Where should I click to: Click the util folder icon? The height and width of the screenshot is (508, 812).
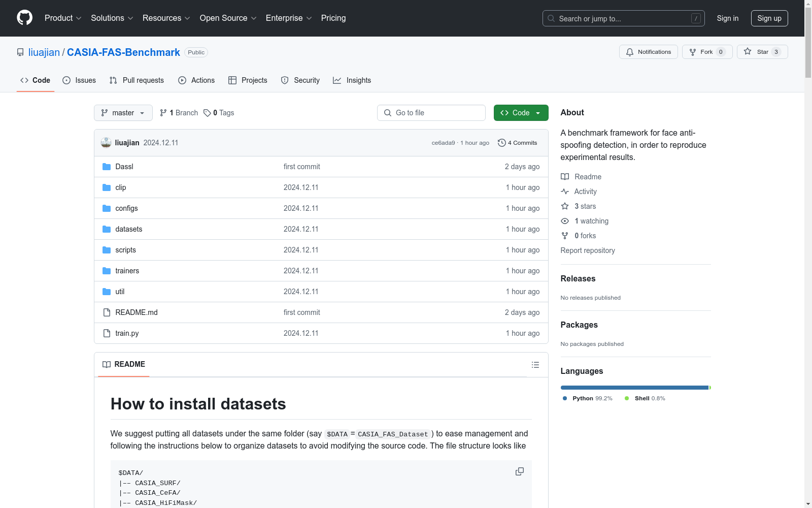[x=107, y=292]
